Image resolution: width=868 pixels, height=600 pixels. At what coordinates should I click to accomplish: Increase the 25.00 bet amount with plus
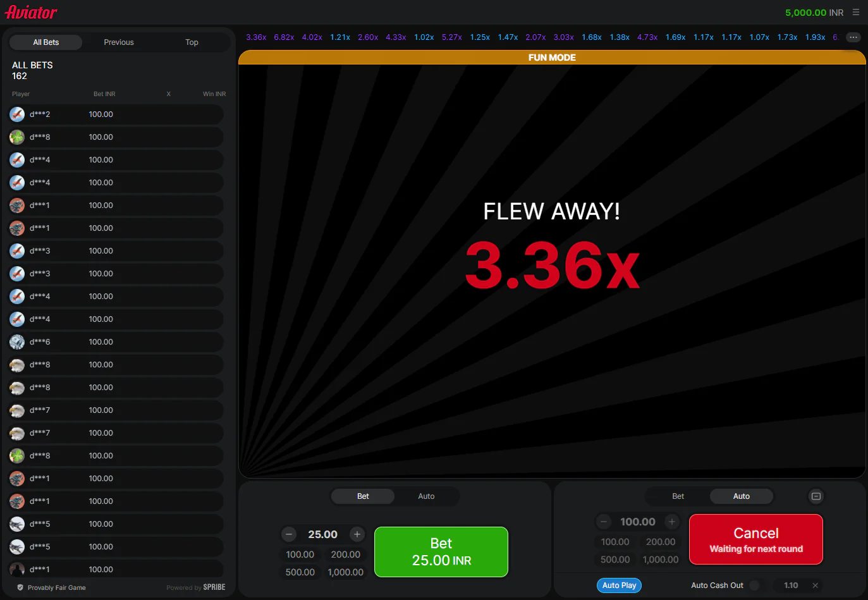(x=357, y=534)
